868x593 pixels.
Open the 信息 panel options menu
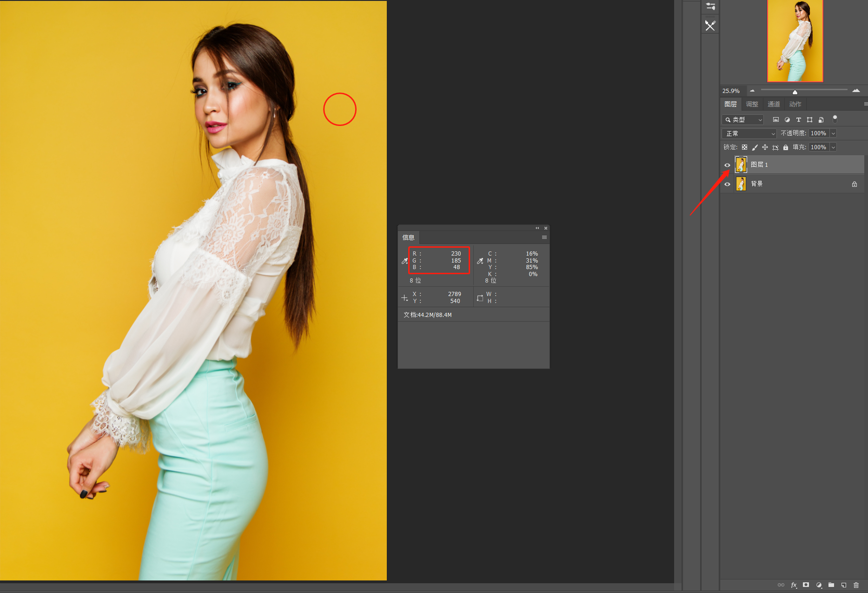(544, 237)
